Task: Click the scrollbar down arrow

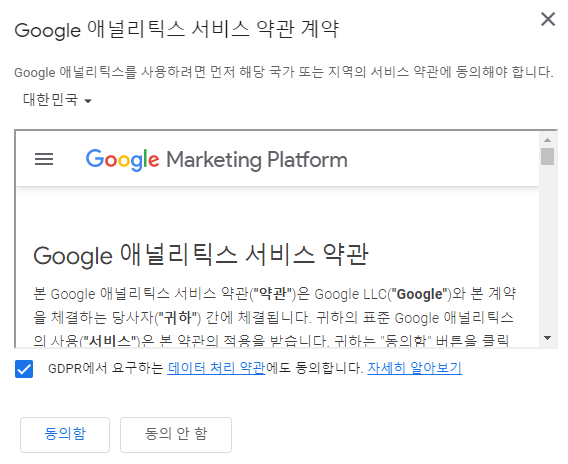Action: coord(547,338)
